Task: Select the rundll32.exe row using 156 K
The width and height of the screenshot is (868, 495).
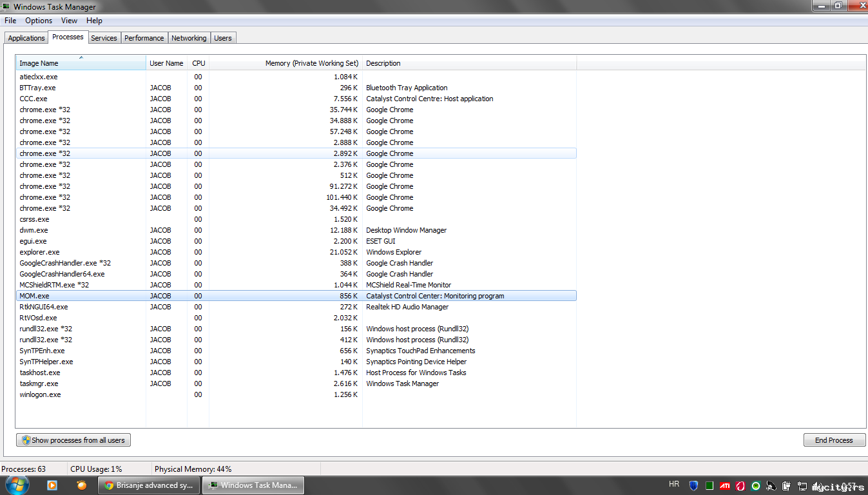Action: [296, 329]
